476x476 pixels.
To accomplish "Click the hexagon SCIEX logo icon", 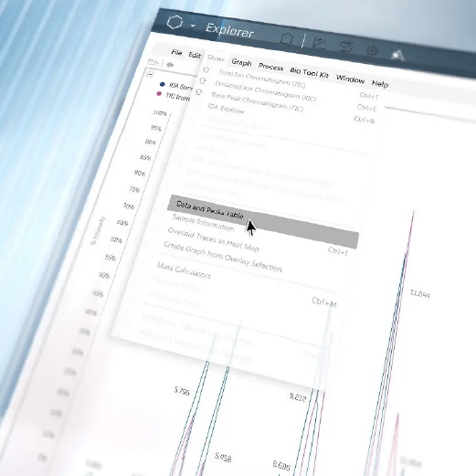I will point(175,22).
